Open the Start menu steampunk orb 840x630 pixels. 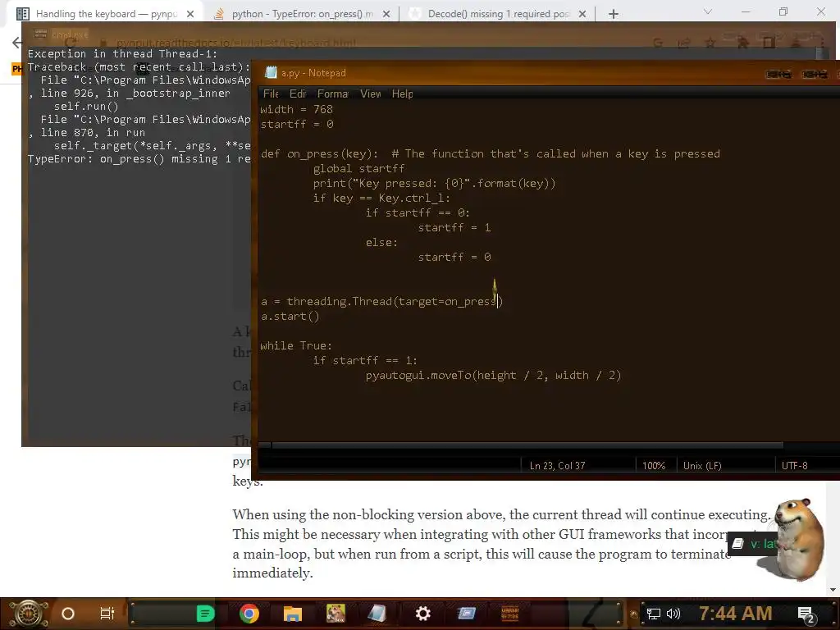pyautogui.click(x=28, y=614)
